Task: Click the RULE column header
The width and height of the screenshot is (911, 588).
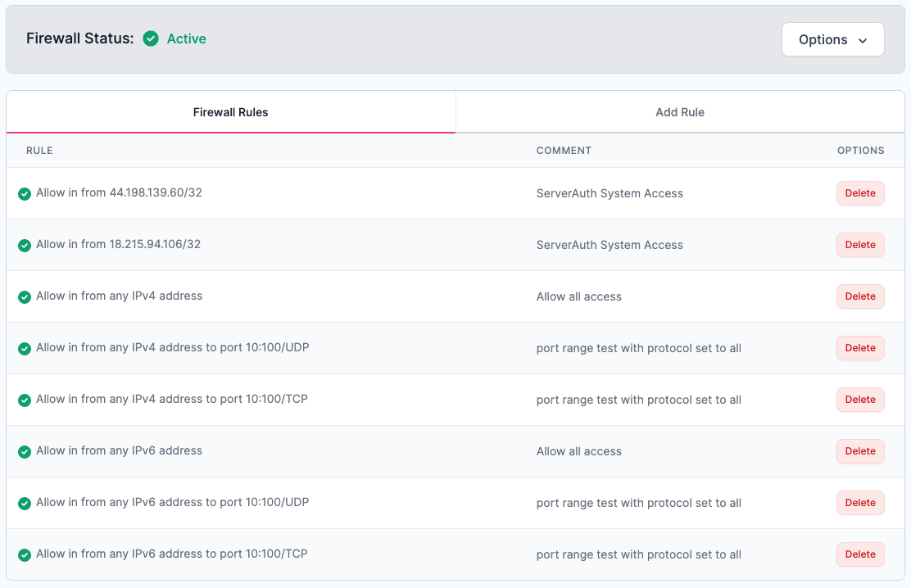Action: click(39, 151)
